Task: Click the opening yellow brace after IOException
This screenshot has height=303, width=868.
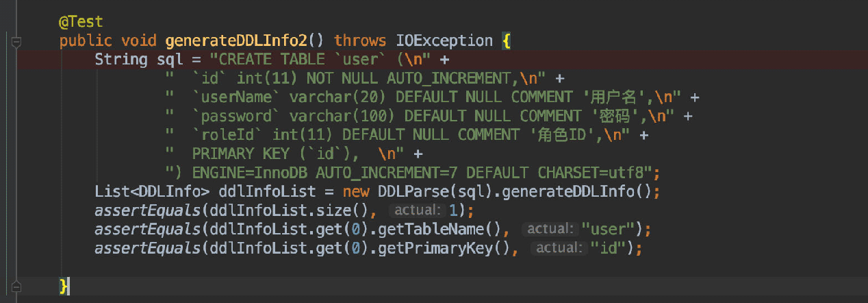Action: click(x=507, y=41)
